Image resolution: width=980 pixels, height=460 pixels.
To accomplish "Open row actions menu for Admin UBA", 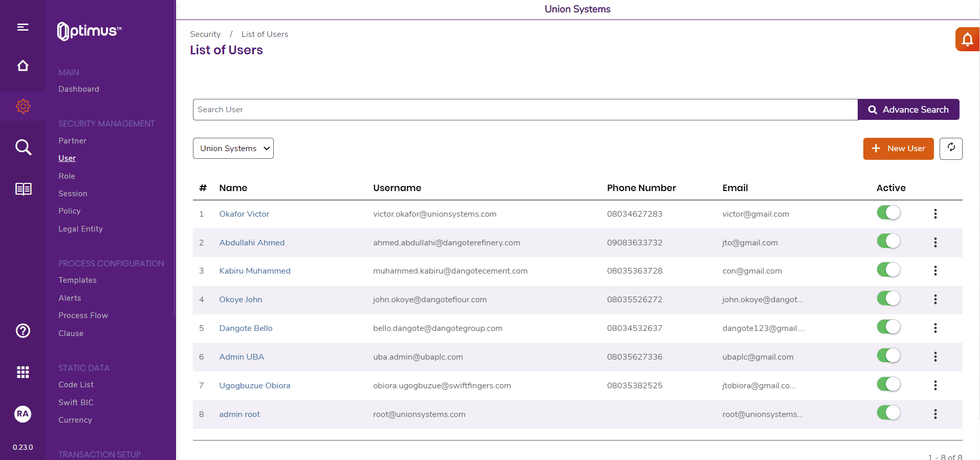I will (x=935, y=357).
